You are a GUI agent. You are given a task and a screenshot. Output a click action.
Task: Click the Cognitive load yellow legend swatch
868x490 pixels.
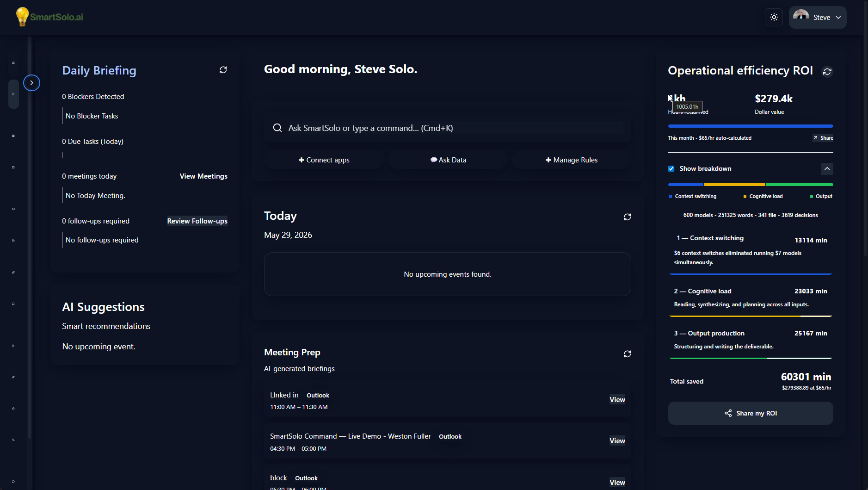(x=745, y=197)
